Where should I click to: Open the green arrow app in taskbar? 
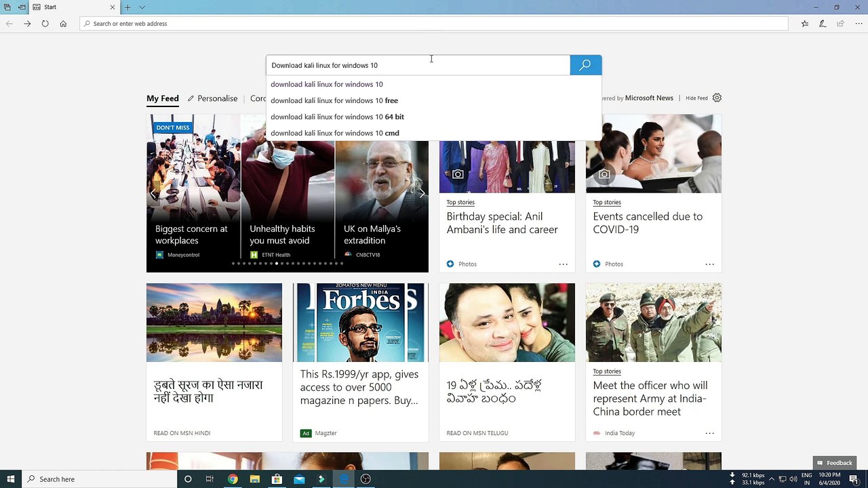point(321,479)
